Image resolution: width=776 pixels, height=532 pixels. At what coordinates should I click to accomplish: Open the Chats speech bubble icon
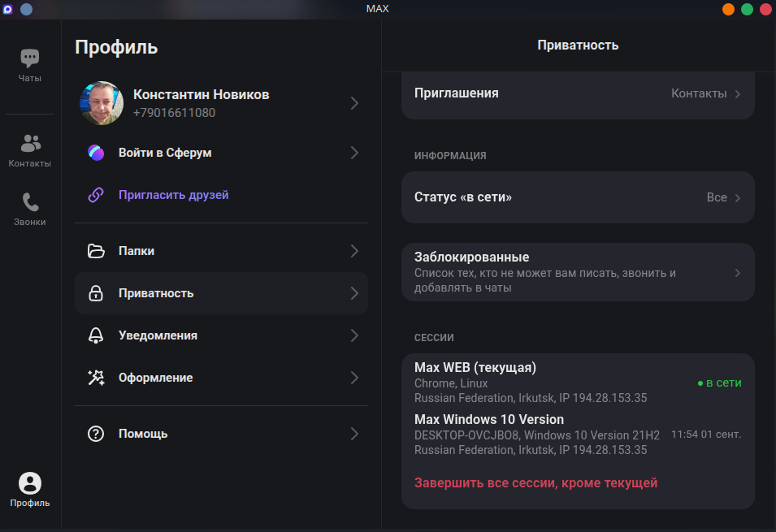pos(30,58)
